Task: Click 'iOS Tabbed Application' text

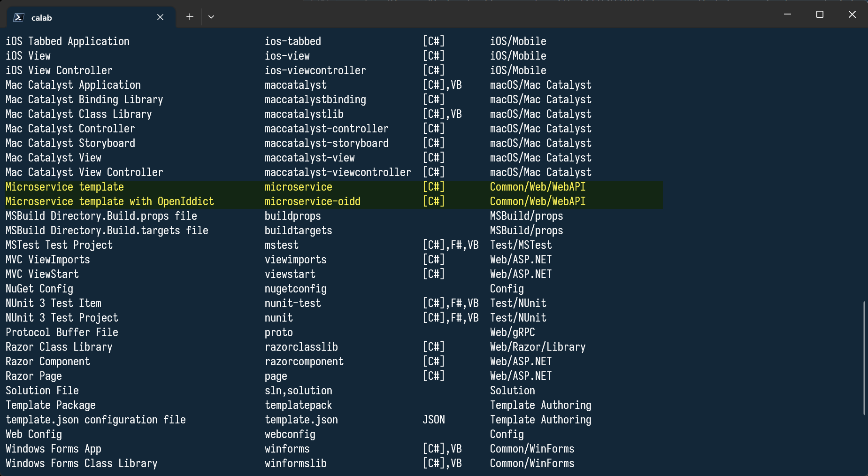Action: 68,41
